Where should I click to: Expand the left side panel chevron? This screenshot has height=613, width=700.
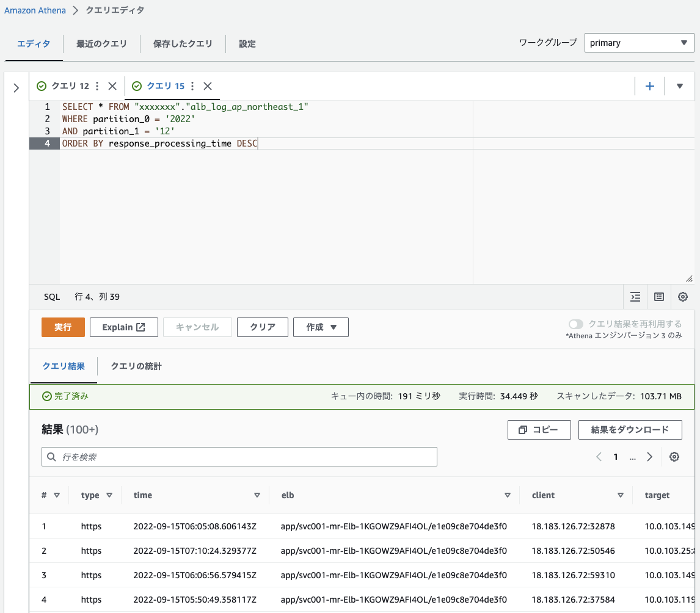(16, 88)
